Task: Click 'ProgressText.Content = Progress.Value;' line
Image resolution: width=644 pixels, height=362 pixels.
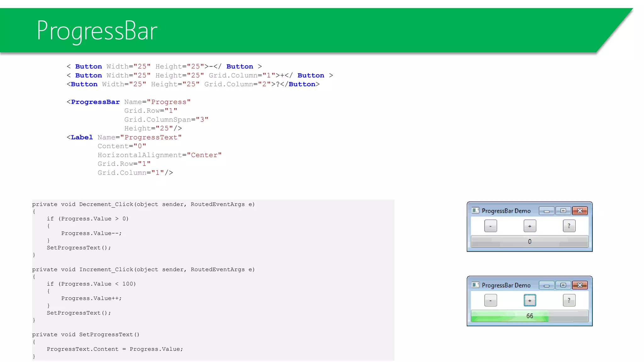Action: pyautogui.click(x=115, y=349)
